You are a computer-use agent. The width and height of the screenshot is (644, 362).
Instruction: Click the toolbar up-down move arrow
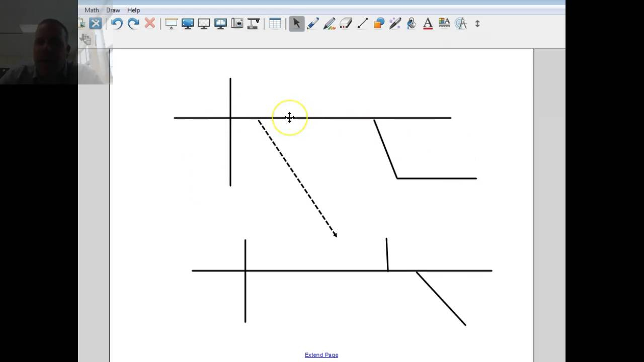tap(477, 23)
